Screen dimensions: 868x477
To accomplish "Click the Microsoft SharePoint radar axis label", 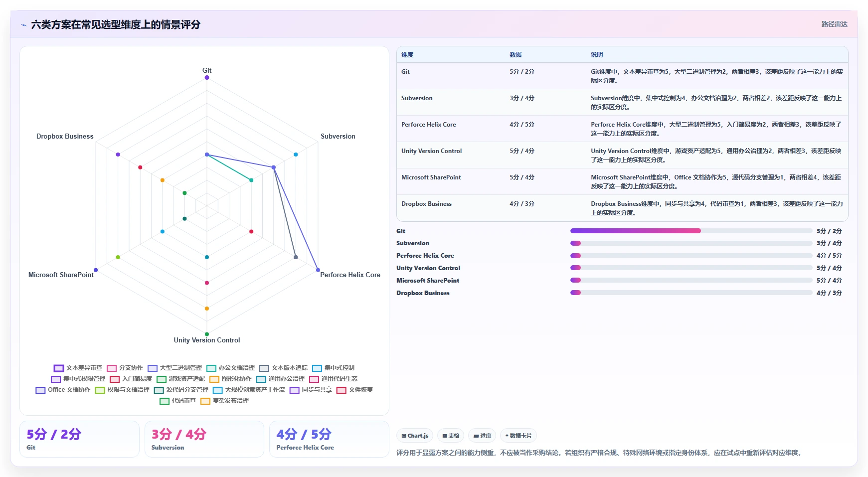I will 61,275.
